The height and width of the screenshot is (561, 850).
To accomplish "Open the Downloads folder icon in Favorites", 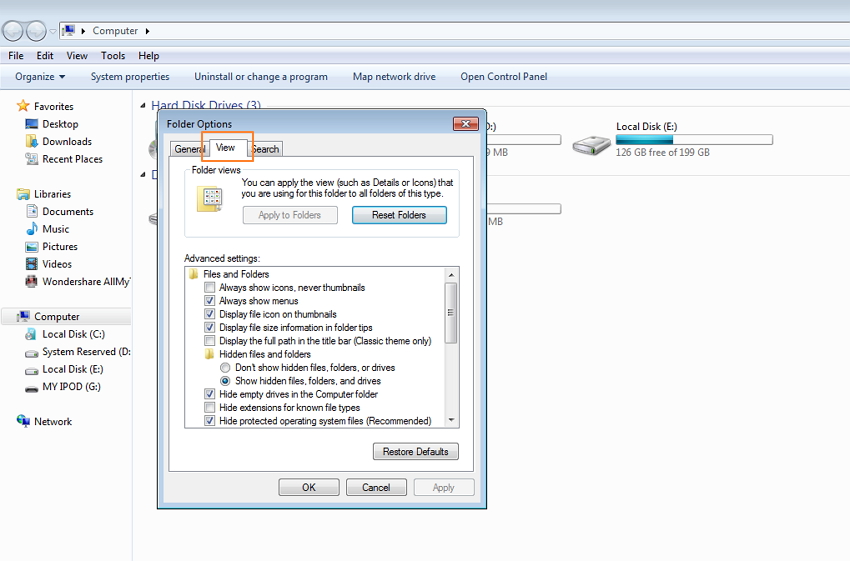I will pos(32,142).
